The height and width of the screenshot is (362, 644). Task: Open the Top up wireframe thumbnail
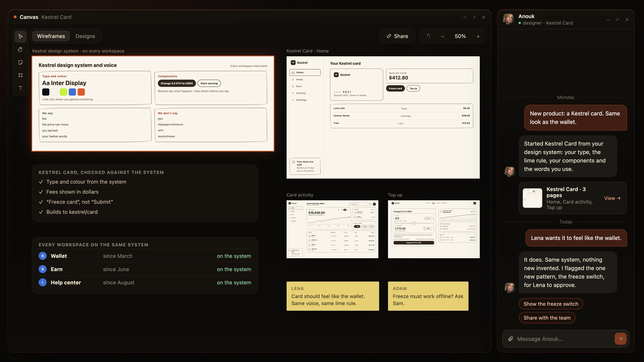click(x=434, y=229)
